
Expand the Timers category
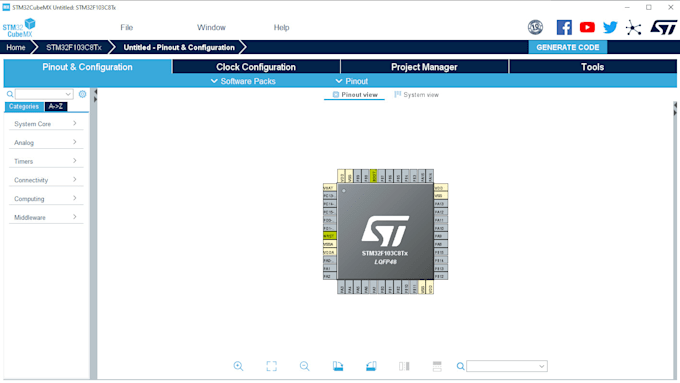46,161
